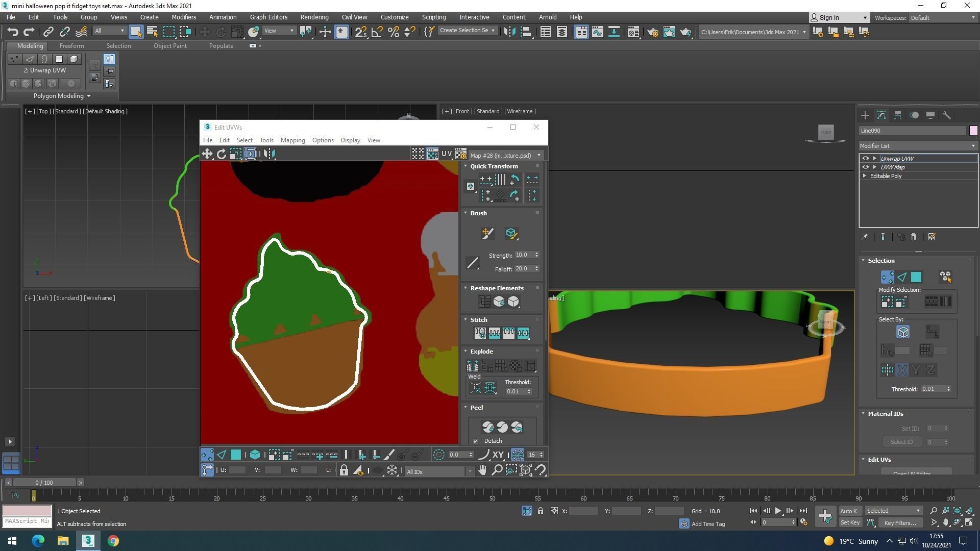Select Polygon sub-object mode in Selection rollout
980x551 pixels.
916,277
